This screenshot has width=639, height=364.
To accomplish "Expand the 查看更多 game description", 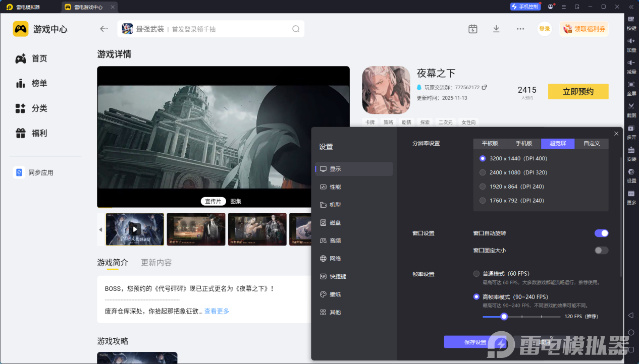I will click(217, 311).
